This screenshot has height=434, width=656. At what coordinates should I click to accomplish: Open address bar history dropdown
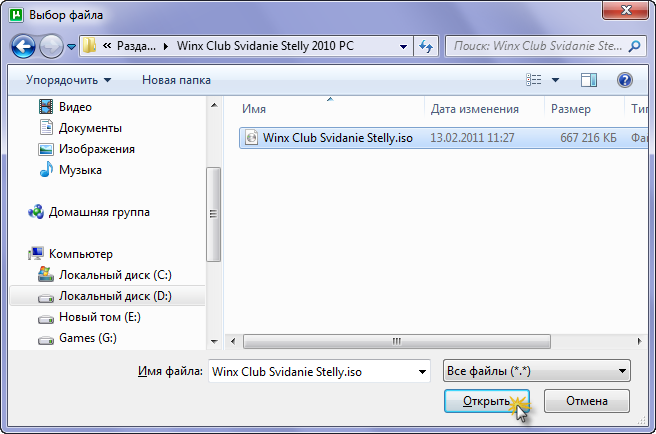pos(403,46)
